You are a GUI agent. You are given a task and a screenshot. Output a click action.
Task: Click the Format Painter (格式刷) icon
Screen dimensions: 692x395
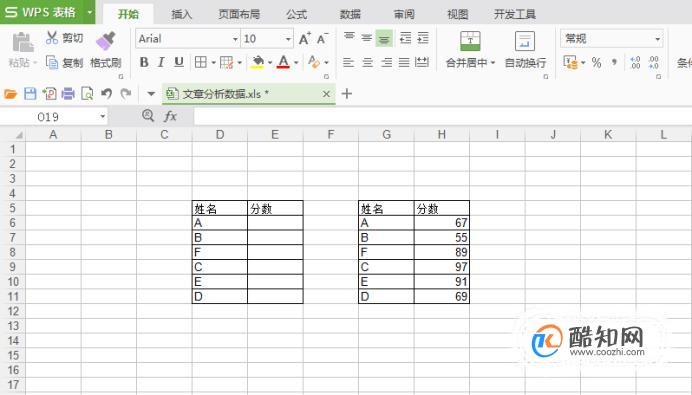tap(105, 41)
